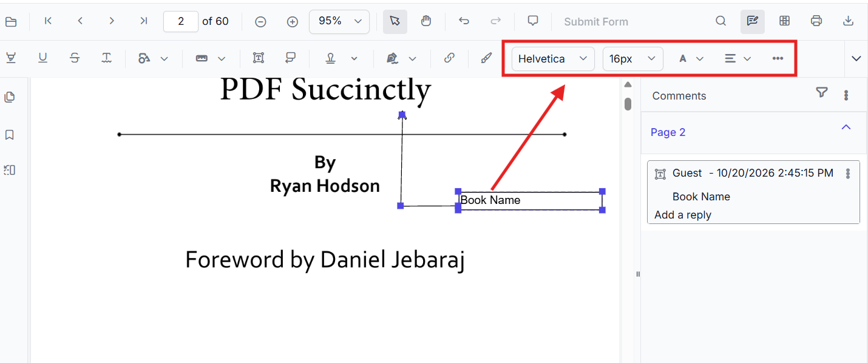The width and height of the screenshot is (868, 363).
Task: Open the font color picker
Action: [691, 59]
